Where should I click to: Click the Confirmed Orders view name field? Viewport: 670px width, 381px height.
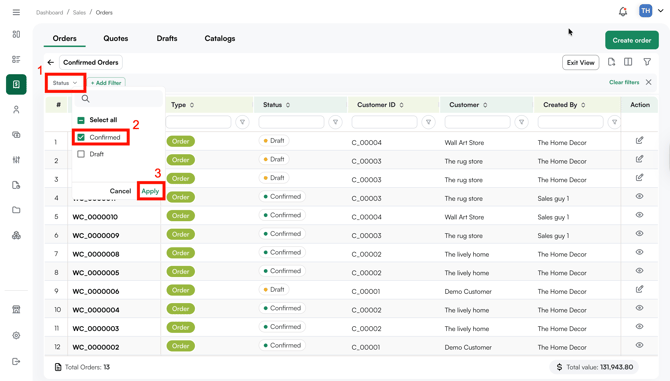point(91,62)
